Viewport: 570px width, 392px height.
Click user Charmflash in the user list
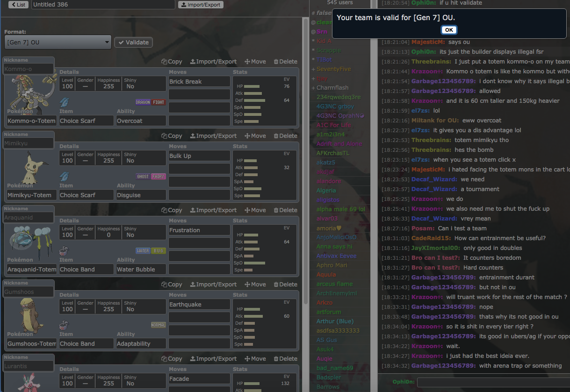pyautogui.click(x=332, y=87)
